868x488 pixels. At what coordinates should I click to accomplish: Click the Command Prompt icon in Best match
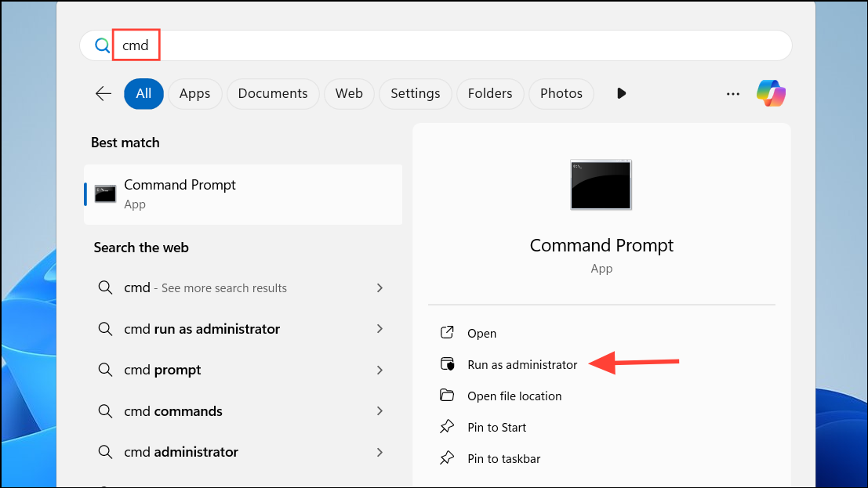point(105,194)
